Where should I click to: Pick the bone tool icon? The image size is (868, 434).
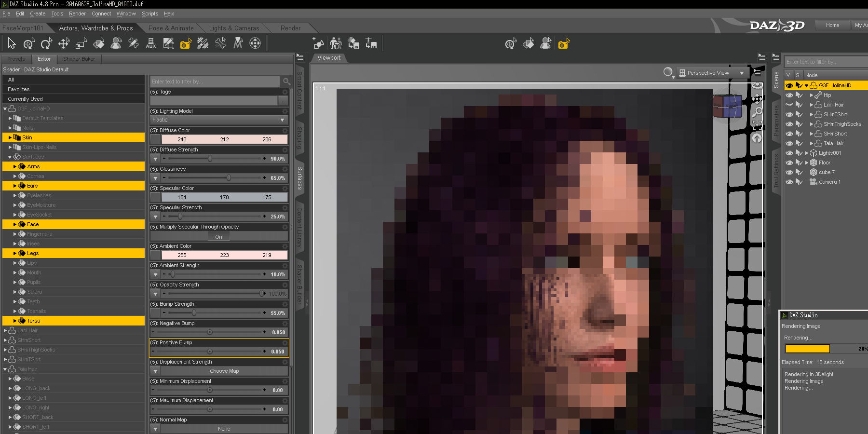coord(220,44)
